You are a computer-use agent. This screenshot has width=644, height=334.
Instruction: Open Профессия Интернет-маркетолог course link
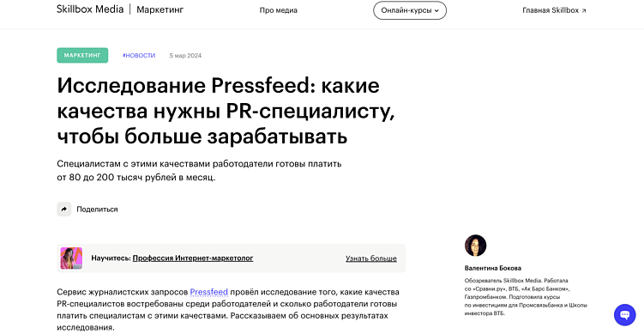(x=193, y=258)
